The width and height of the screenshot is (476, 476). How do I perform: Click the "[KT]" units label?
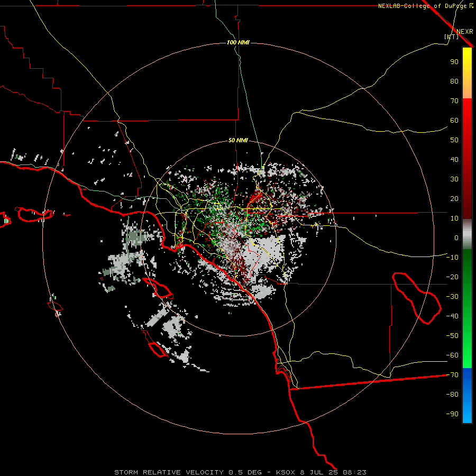coord(451,36)
